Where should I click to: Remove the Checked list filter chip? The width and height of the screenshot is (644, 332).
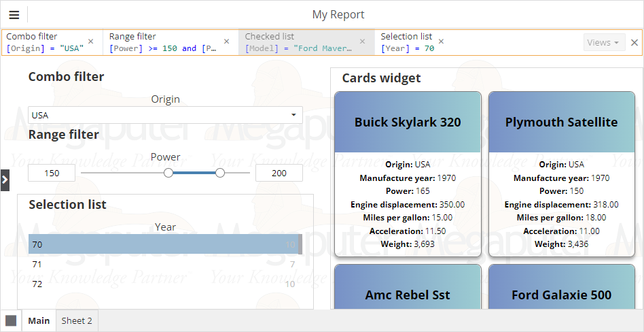(x=363, y=41)
